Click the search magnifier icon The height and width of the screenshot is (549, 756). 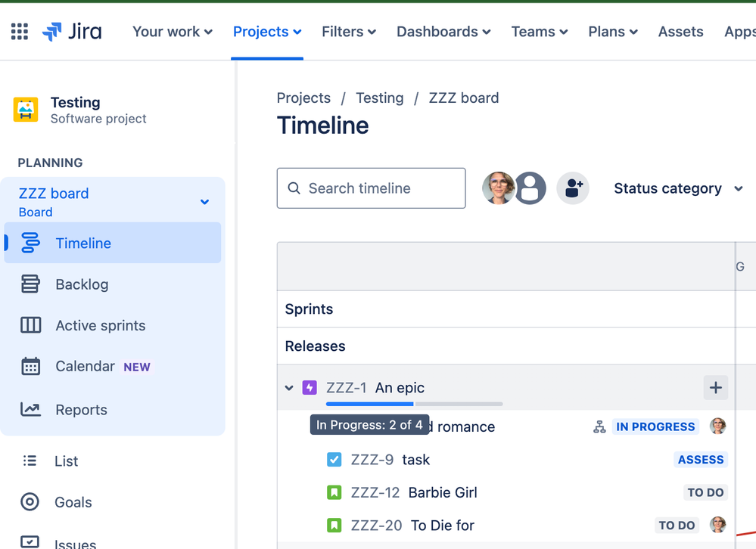pos(294,188)
